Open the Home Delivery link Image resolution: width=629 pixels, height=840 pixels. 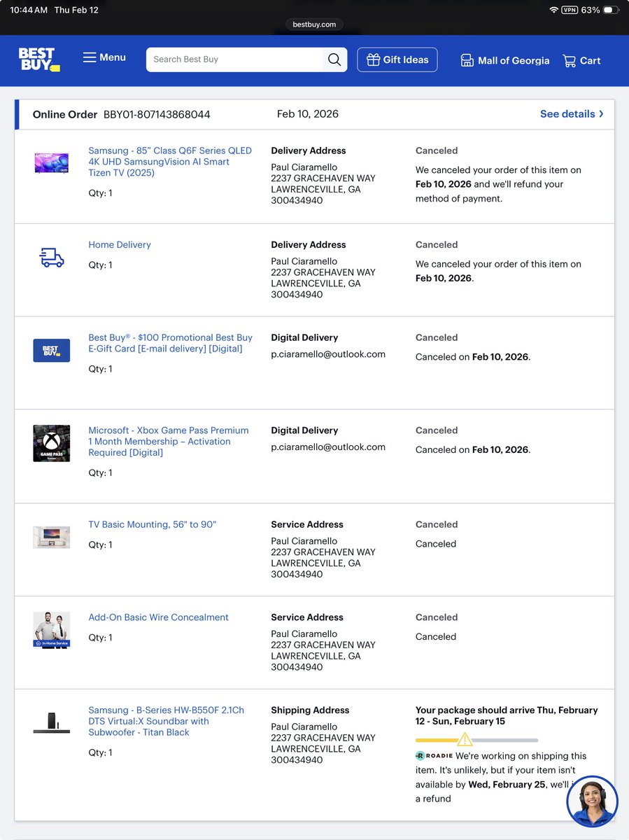pyautogui.click(x=120, y=244)
